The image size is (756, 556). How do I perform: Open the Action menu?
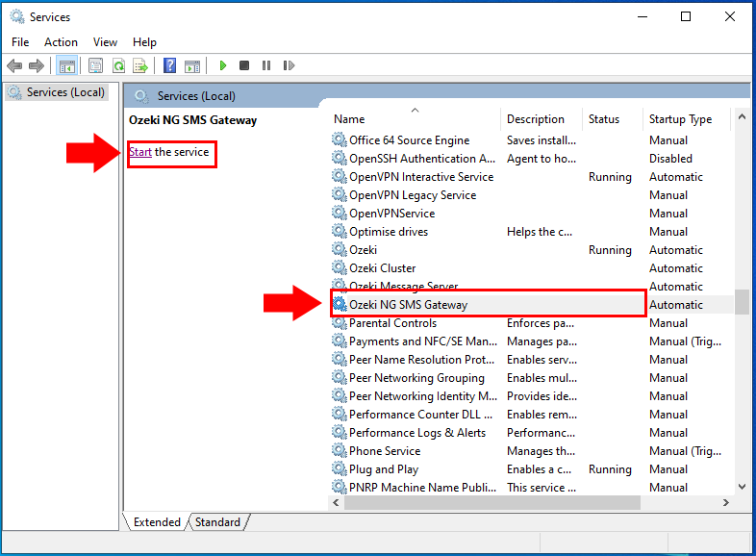click(61, 42)
